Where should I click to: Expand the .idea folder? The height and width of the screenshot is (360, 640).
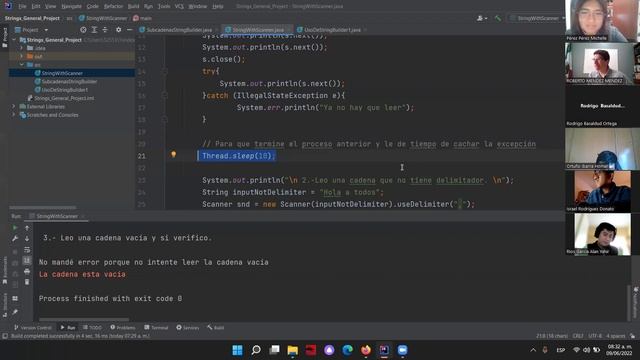pyautogui.click(x=22, y=48)
